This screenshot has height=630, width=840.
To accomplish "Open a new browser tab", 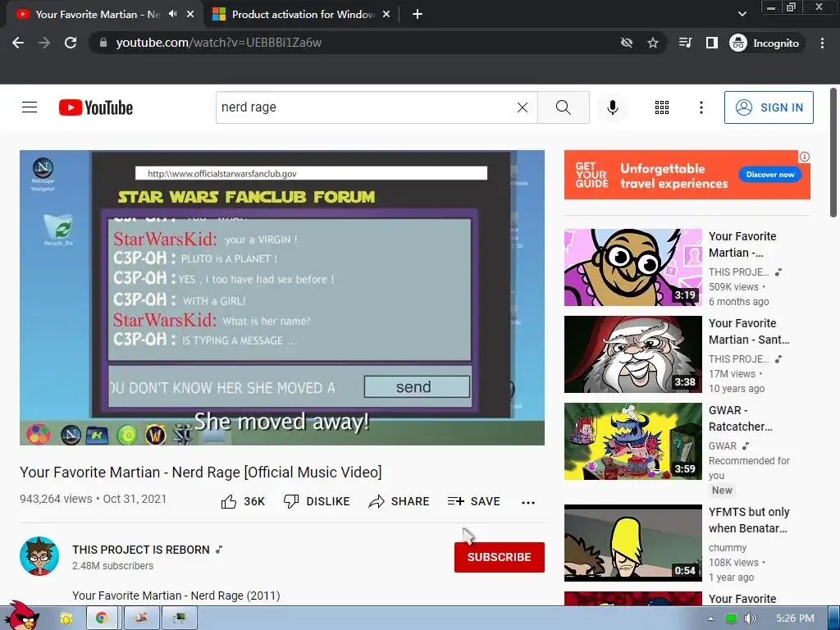I will pyautogui.click(x=418, y=15).
